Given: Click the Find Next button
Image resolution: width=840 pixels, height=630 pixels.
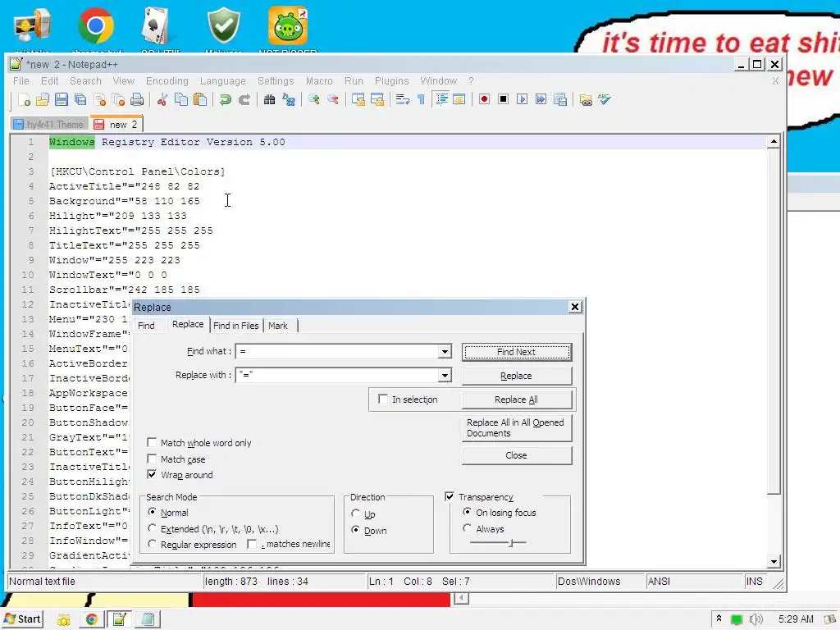Looking at the screenshot, I should pos(517,352).
